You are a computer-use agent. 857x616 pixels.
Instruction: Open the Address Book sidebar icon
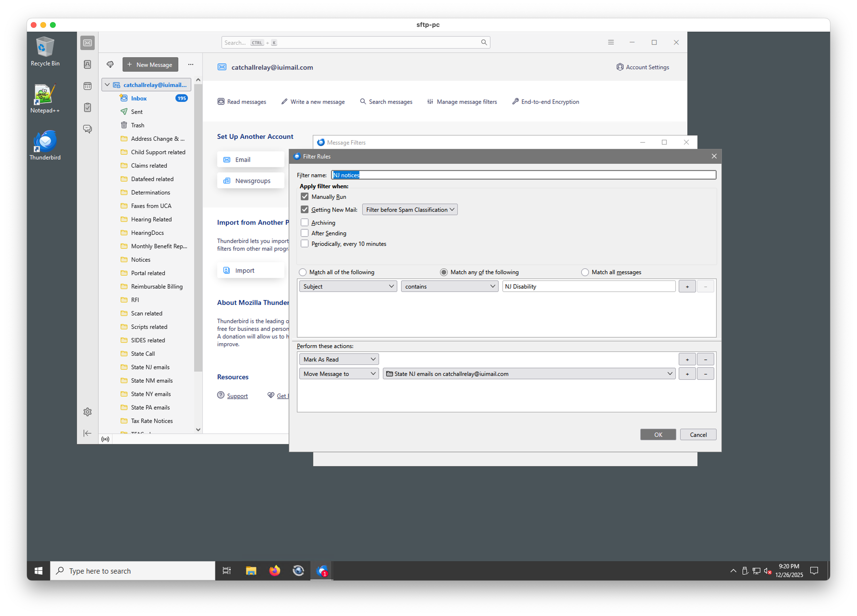click(87, 65)
